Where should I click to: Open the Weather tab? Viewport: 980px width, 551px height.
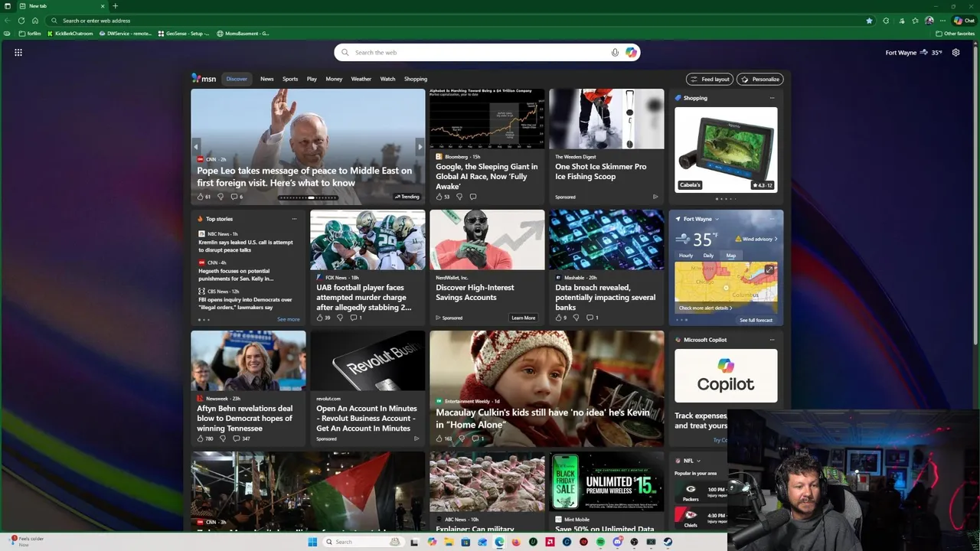pyautogui.click(x=361, y=79)
